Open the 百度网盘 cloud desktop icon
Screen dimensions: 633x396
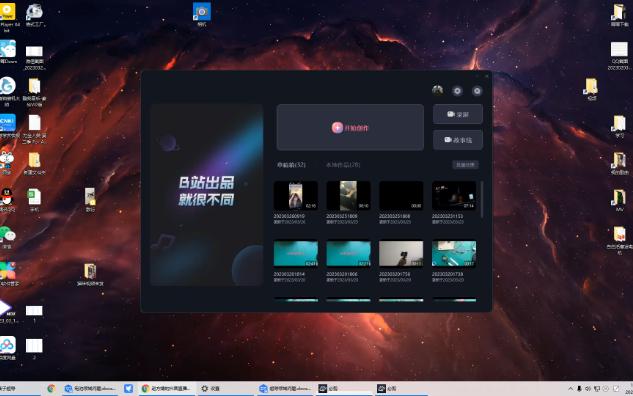[x=8, y=348]
